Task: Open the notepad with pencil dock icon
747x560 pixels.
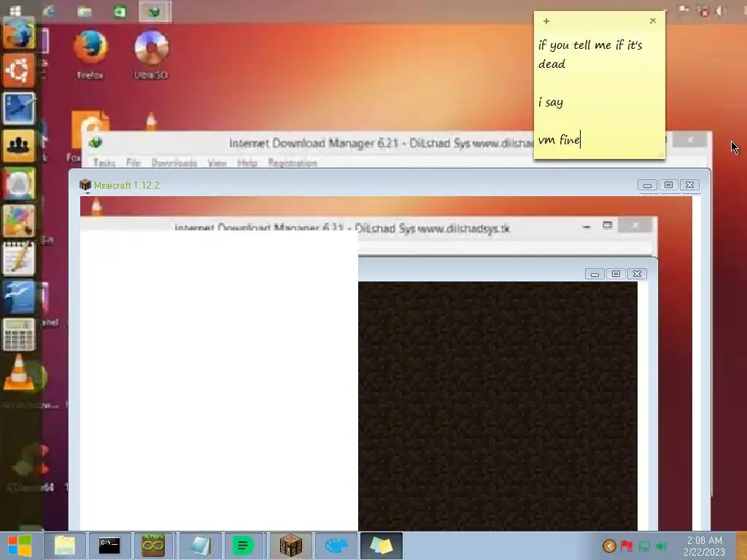Action: click(19, 259)
